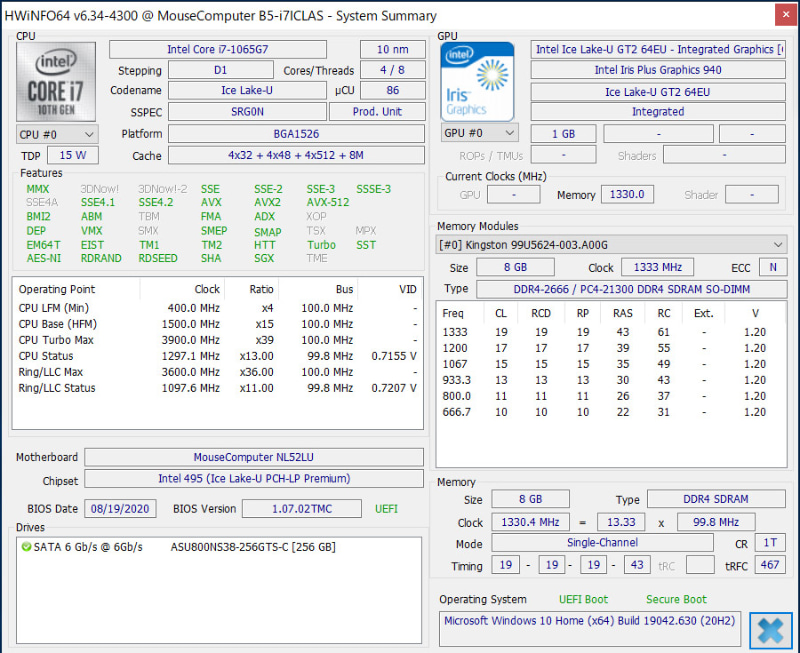This screenshot has height=653, width=800.
Task: Open the Kingston memory module dropdown
Action: tap(611, 243)
